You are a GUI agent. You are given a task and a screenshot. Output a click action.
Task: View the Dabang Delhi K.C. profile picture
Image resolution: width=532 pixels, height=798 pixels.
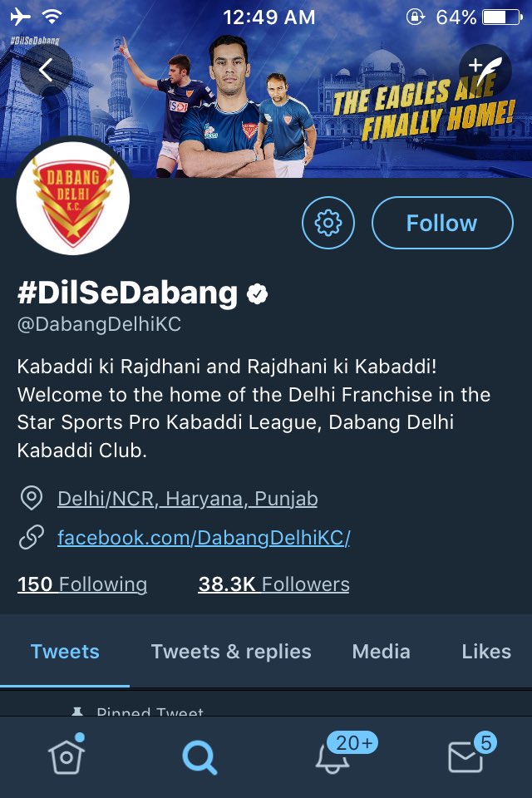(x=73, y=198)
